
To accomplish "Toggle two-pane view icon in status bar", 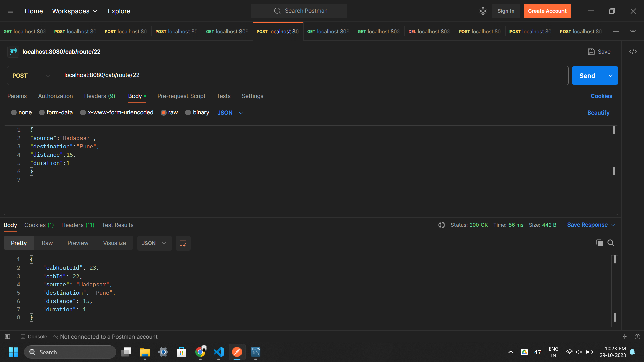I will pyautogui.click(x=625, y=337).
